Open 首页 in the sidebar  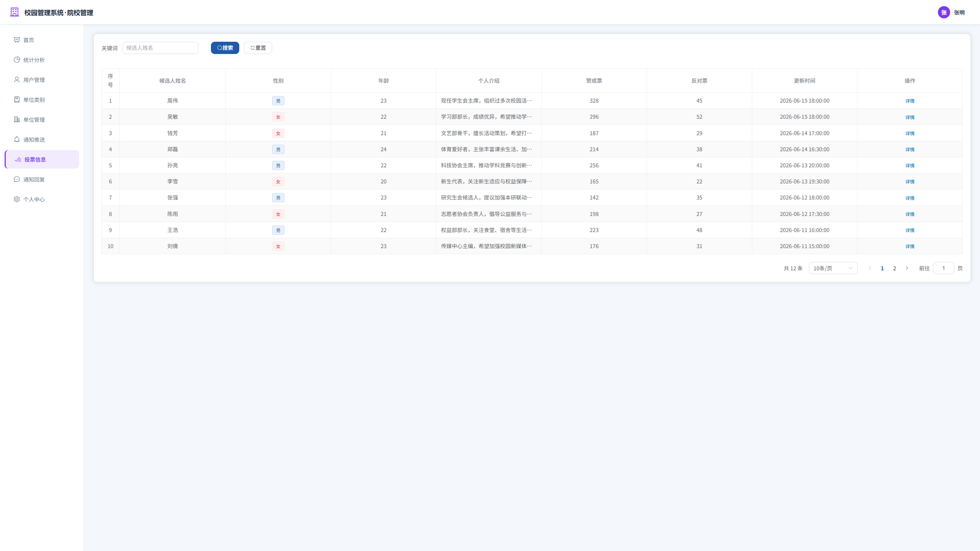click(42, 40)
